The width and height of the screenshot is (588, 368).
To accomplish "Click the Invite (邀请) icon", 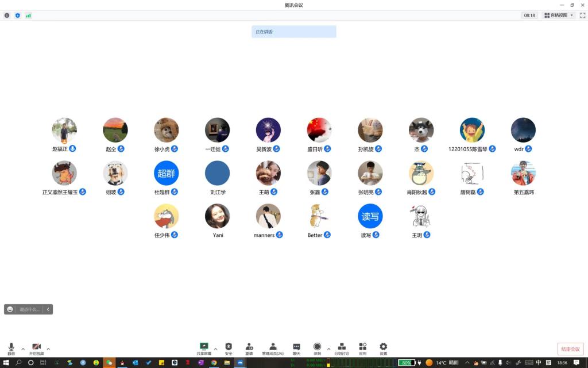I will (249, 348).
